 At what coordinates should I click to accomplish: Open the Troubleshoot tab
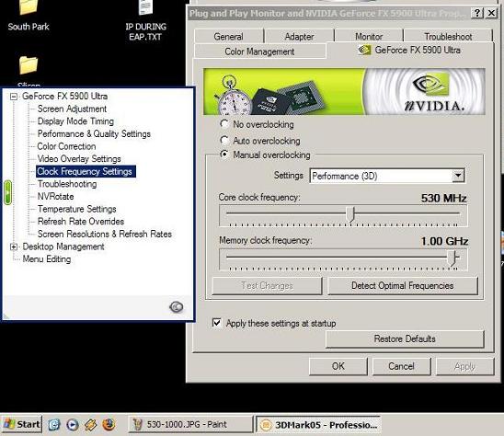(448, 37)
